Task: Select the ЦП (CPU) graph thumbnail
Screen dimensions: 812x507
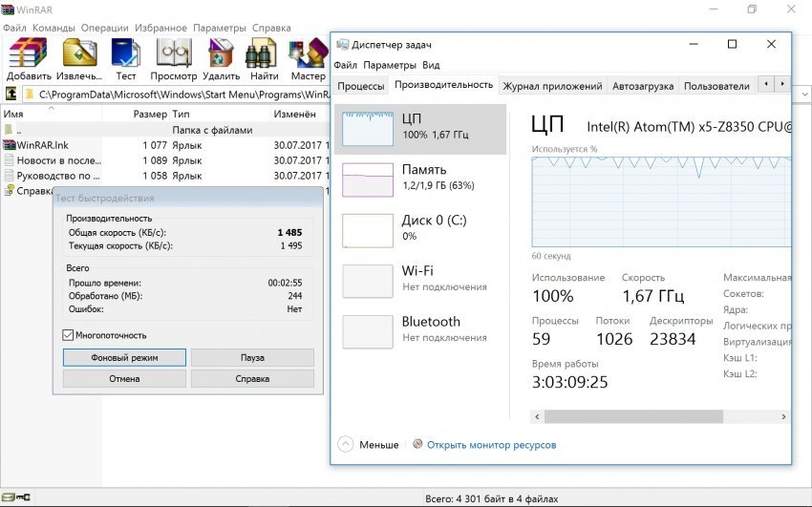Action: pos(368,129)
